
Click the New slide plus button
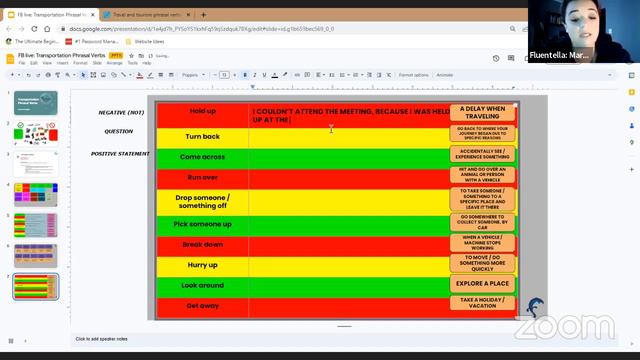pos(12,75)
